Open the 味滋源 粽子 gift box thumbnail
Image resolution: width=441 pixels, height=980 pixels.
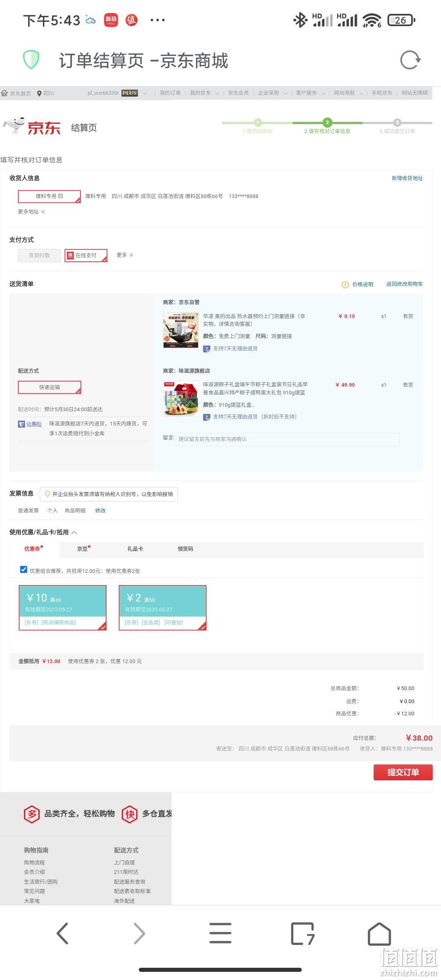[x=181, y=399]
